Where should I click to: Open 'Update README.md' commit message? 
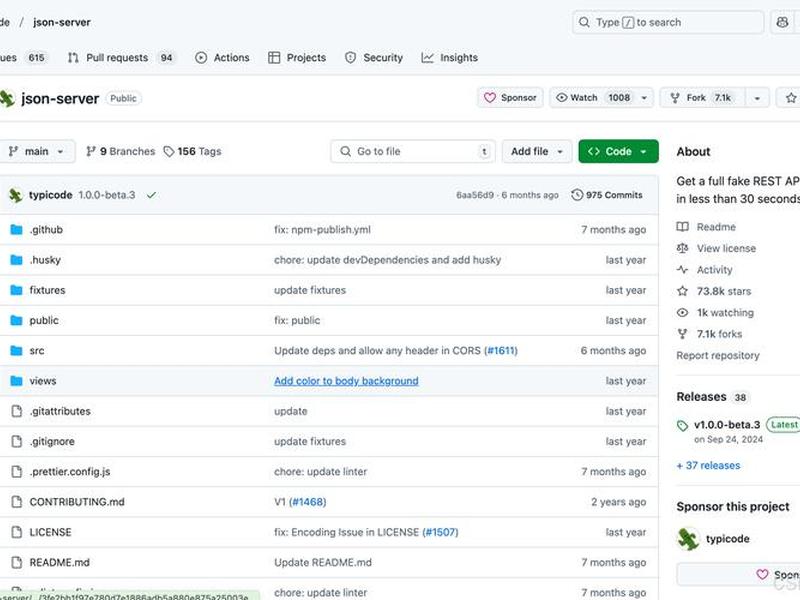[323, 562]
